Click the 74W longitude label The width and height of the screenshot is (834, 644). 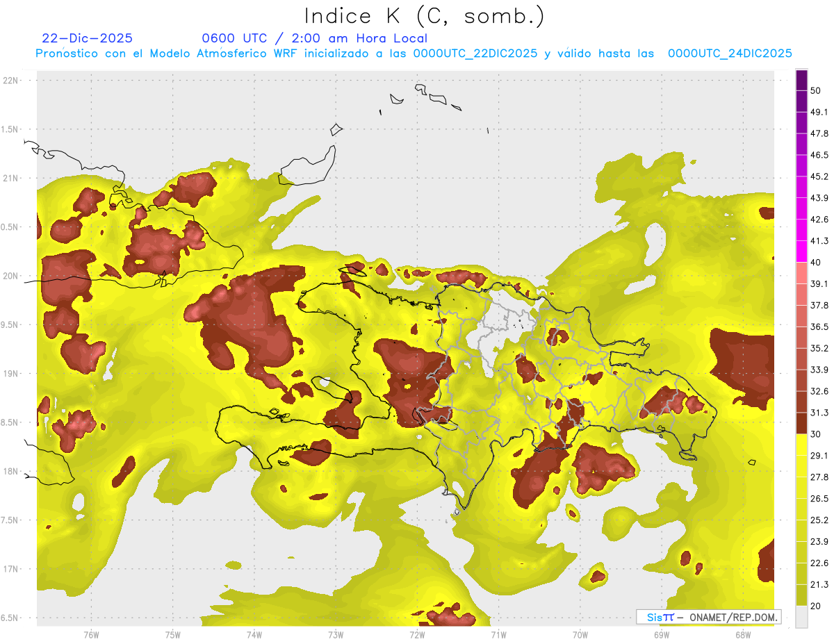click(x=254, y=634)
